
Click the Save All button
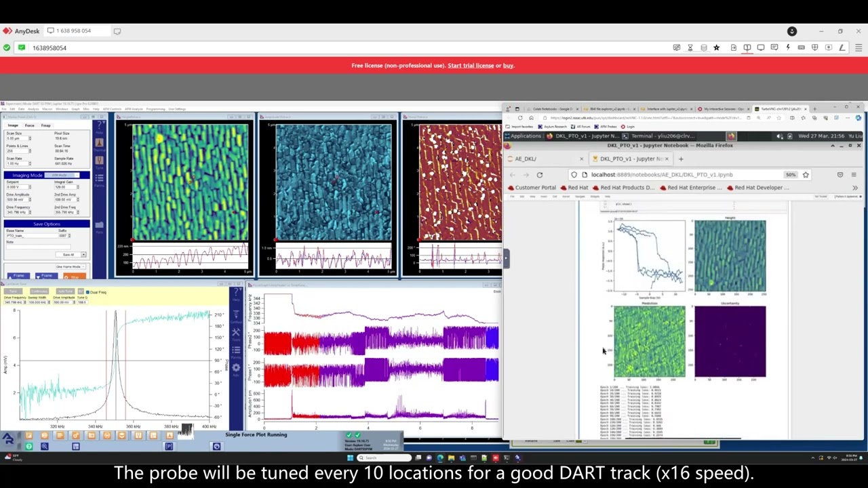[x=68, y=255]
